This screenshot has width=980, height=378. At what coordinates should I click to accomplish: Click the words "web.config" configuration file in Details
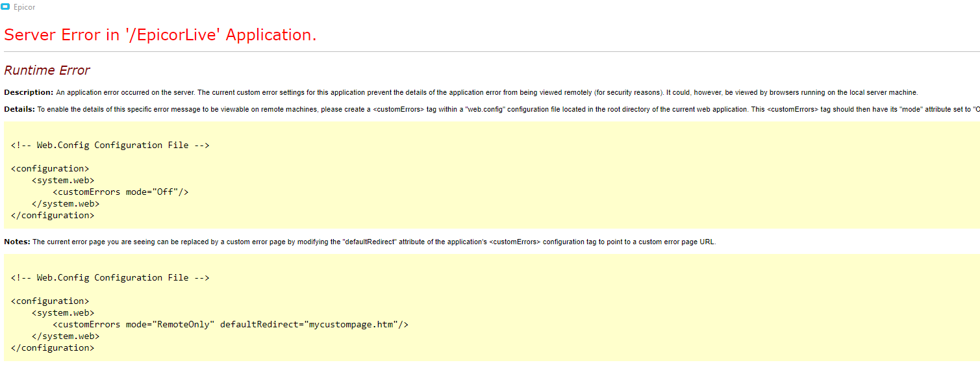click(x=509, y=110)
